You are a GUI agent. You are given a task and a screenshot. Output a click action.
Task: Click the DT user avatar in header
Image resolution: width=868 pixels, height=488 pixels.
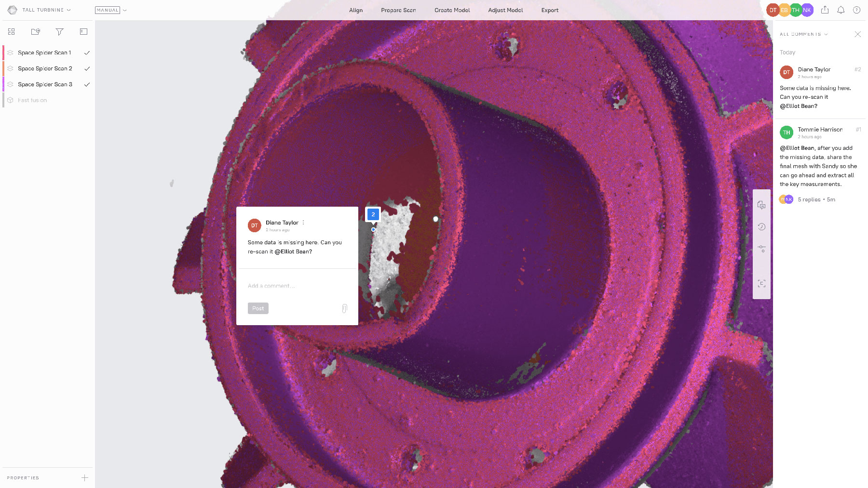(773, 10)
